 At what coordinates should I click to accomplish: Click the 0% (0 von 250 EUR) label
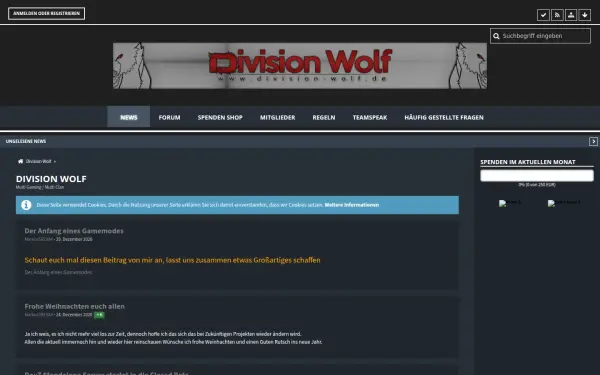tap(537, 184)
